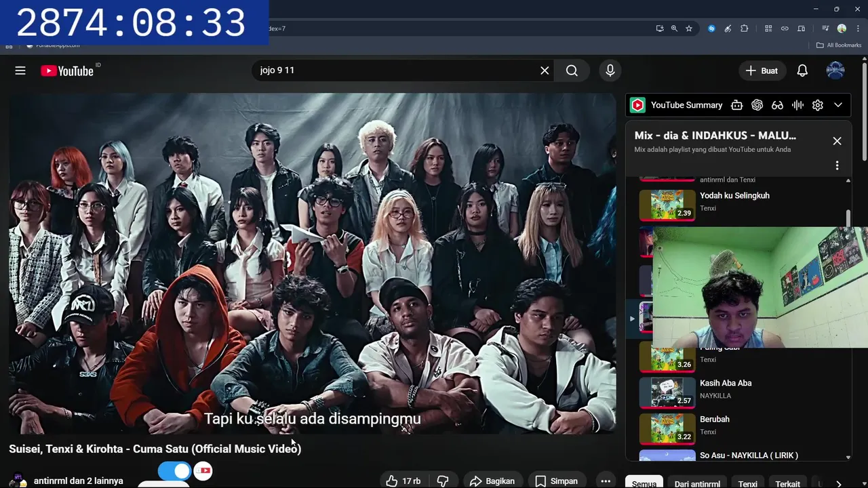This screenshot has height=488, width=868.
Task: Open YouTube notifications bell
Action: pos(802,70)
